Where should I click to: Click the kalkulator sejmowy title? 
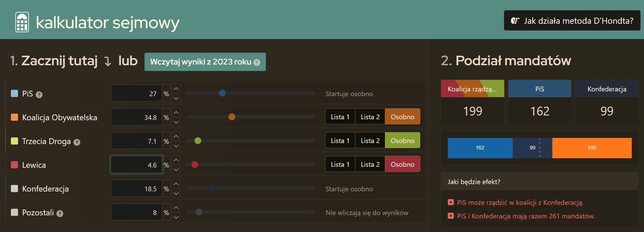pyautogui.click(x=107, y=23)
